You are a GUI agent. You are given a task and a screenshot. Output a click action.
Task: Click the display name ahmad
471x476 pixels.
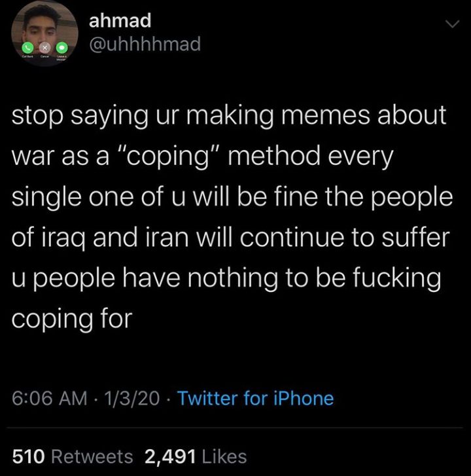click(x=120, y=21)
